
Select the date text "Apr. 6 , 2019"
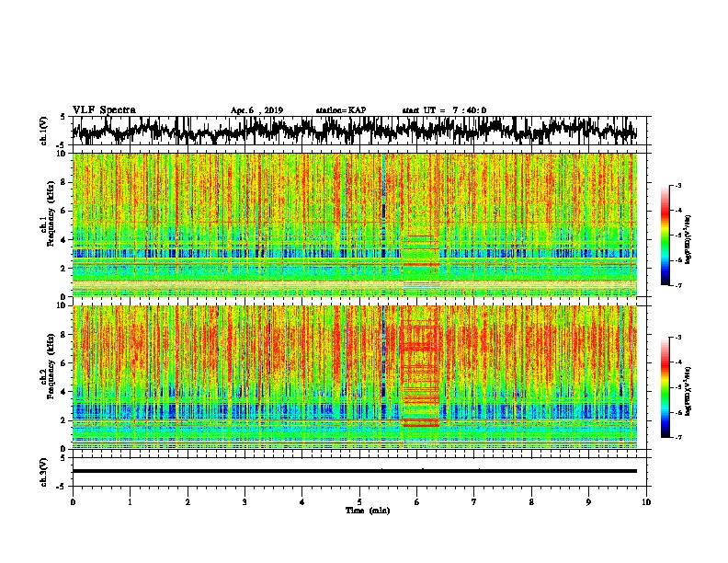tap(256, 110)
